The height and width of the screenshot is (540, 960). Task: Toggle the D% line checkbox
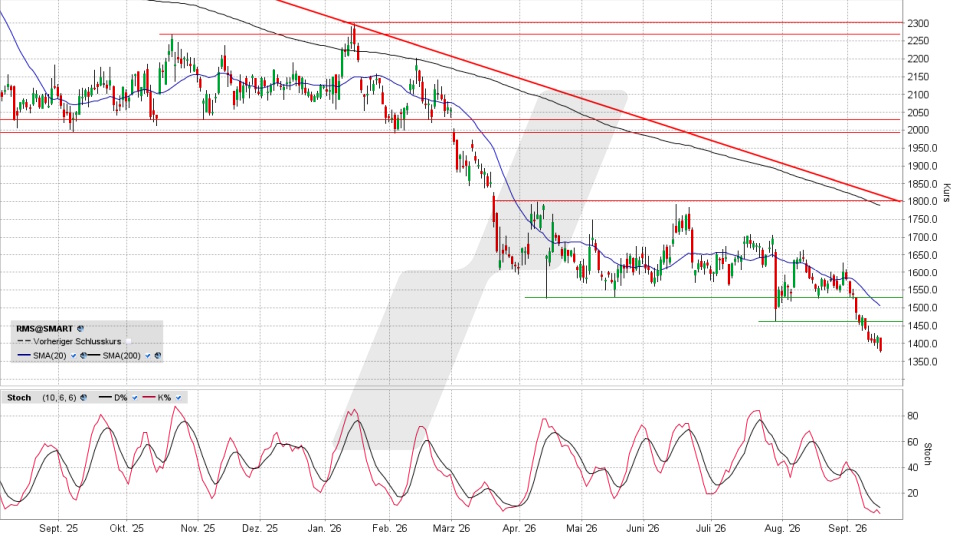(135, 397)
